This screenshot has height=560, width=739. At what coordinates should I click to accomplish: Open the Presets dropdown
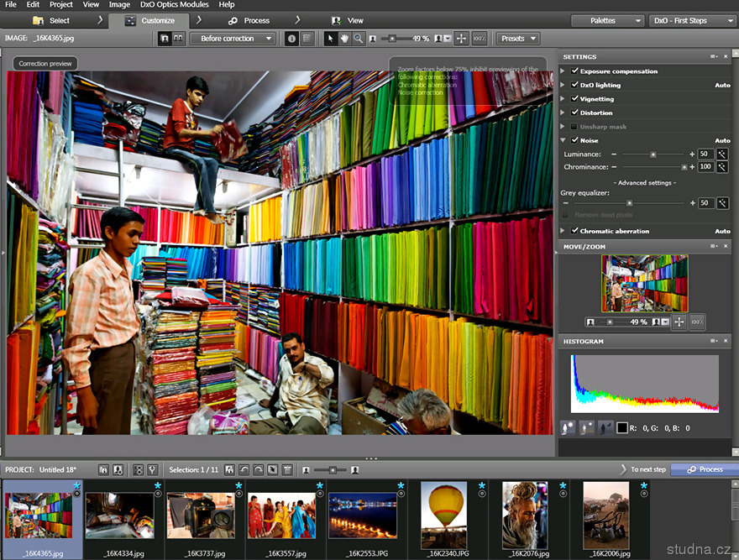pyautogui.click(x=517, y=39)
